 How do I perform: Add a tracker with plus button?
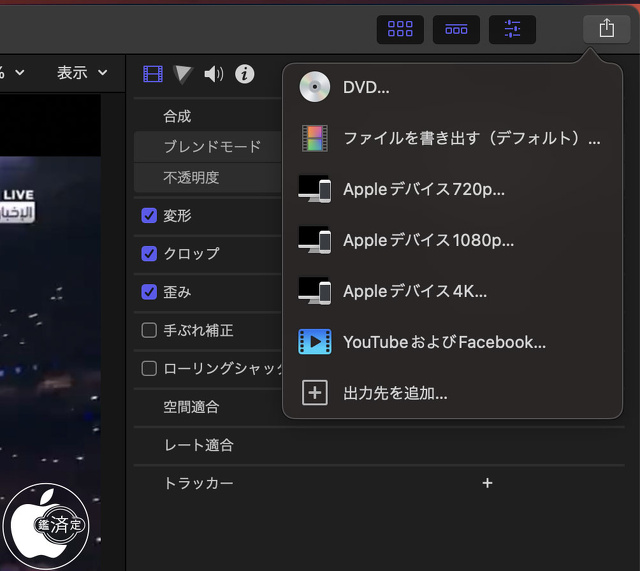coord(487,483)
